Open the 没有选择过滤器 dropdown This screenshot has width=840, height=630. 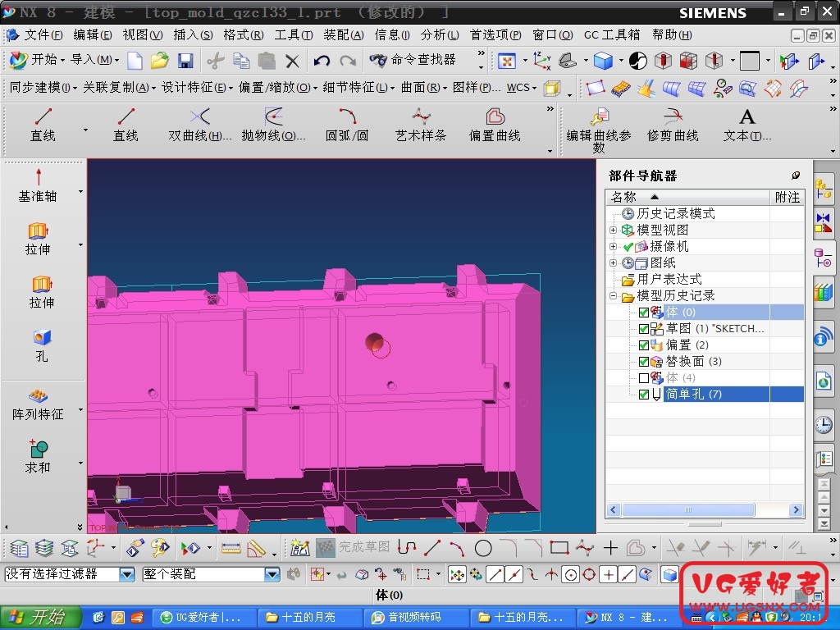(x=127, y=574)
